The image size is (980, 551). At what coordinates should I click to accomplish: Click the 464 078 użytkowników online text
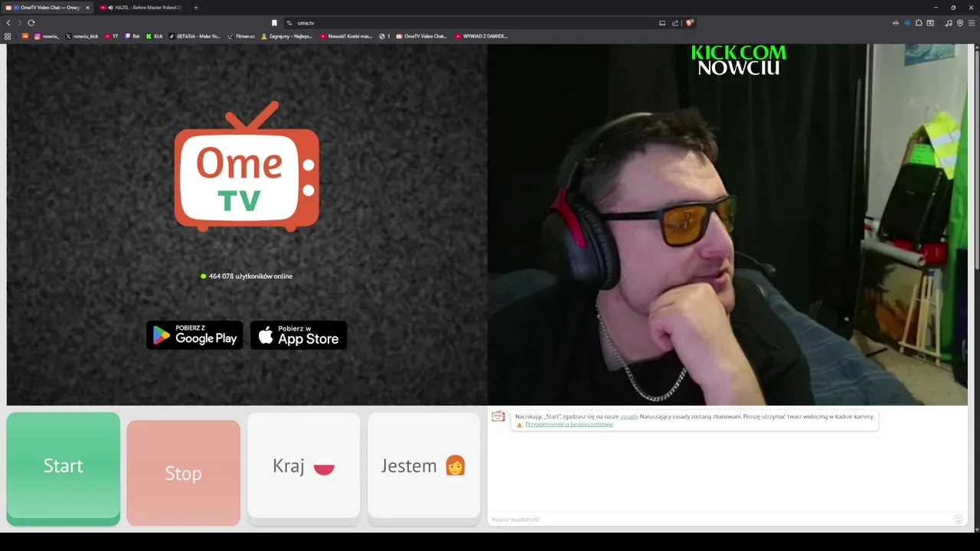click(x=250, y=276)
